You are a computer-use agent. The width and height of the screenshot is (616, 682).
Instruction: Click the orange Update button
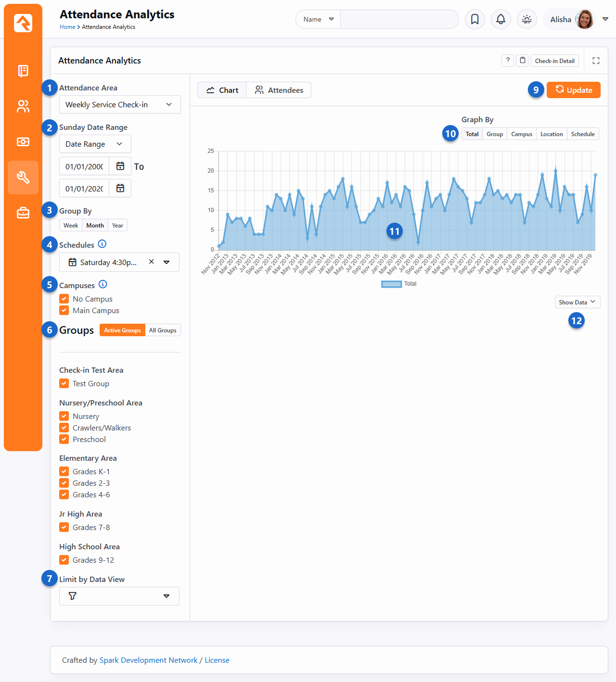[x=573, y=90]
